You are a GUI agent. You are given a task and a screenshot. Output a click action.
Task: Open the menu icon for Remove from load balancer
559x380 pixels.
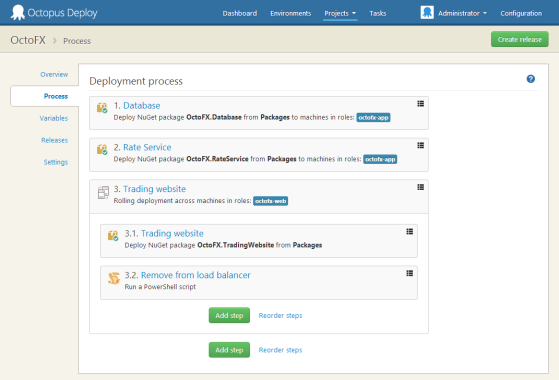[x=410, y=273]
